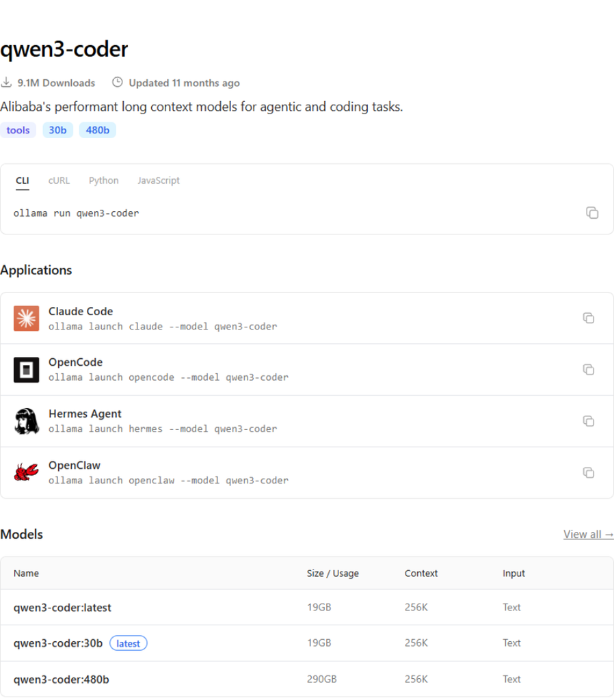
Task: Open the qwen3-coder:480b model
Action: pos(61,679)
